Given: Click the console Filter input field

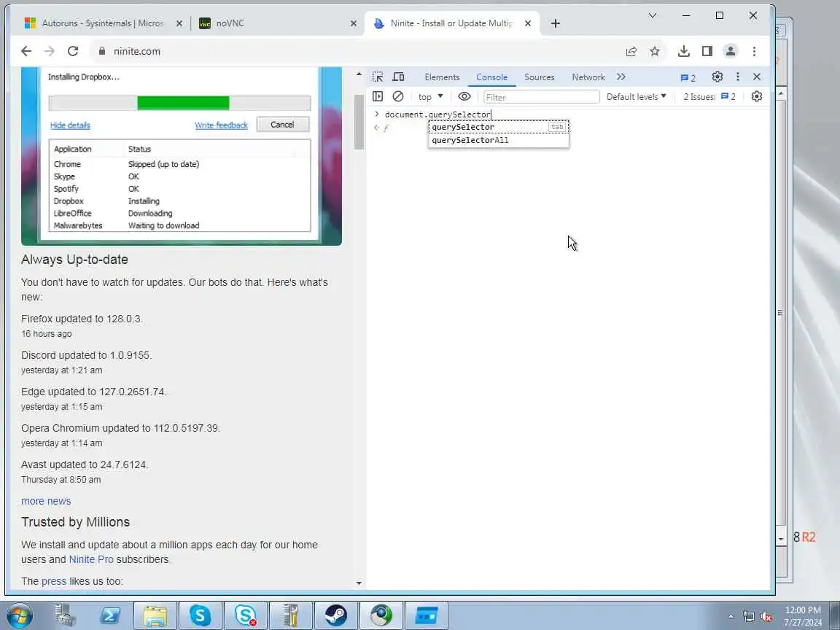Looking at the screenshot, I should tap(541, 97).
